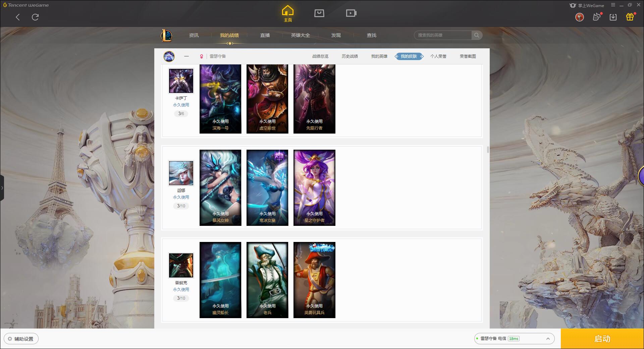Click the search magnifier button
The image size is (644, 349).
click(x=477, y=35)
